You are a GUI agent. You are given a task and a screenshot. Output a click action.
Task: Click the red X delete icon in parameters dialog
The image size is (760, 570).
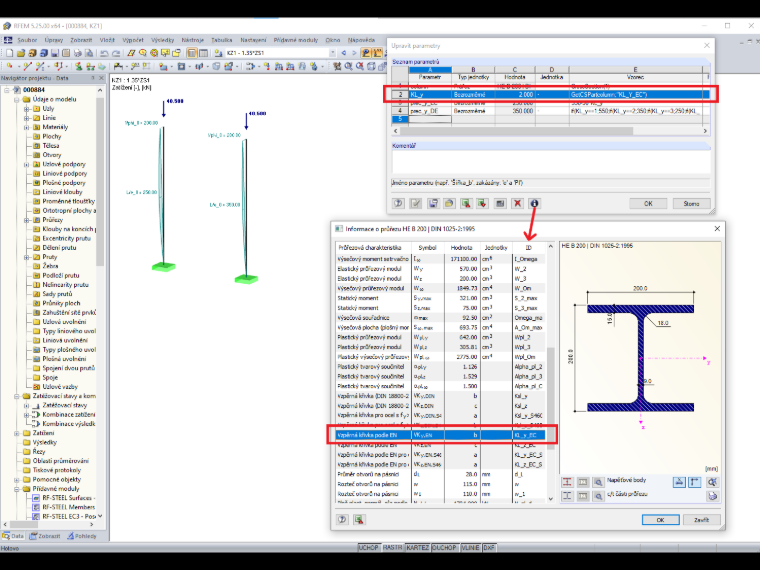click(517, 204)
